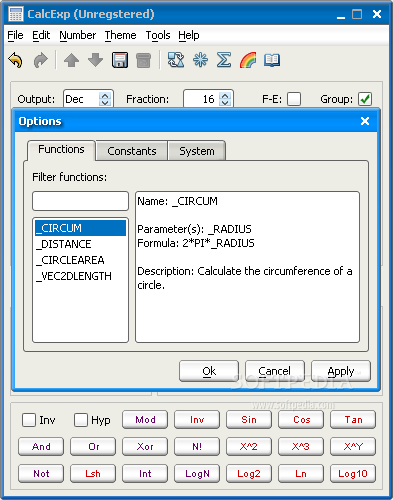Click the And key
The image size is (393, 500).
[41, 447]
